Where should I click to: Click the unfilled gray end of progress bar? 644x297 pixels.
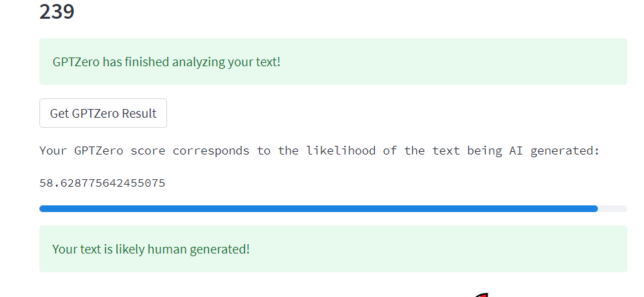tap(613, 209)
